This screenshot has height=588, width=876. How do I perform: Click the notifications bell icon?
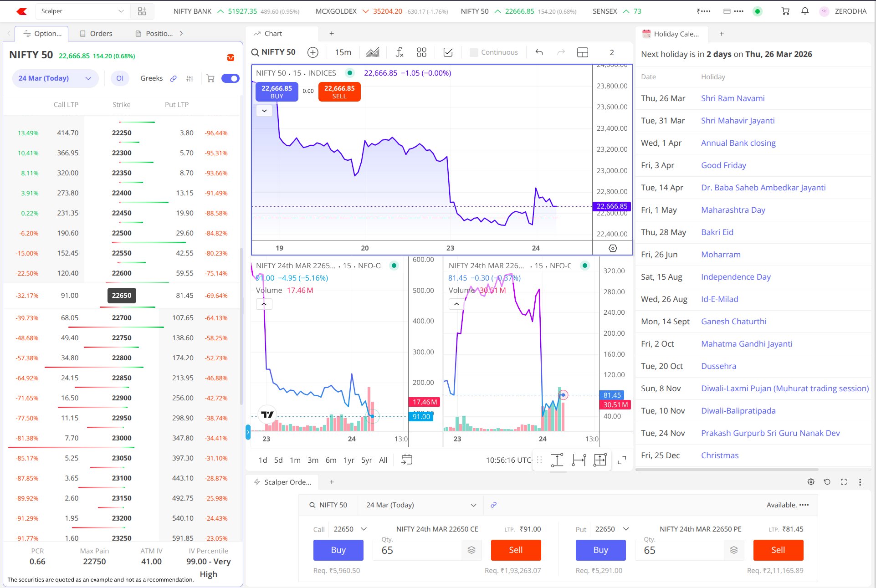tap(805, 11)
